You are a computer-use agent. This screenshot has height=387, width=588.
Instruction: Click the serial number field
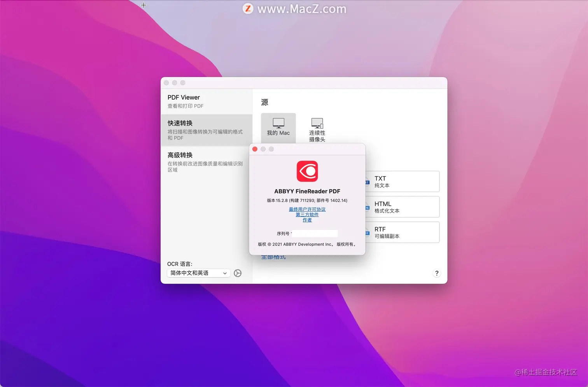(315, 234)
